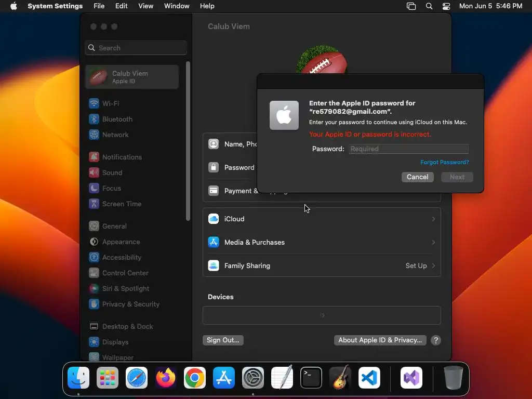Select Calub Viem Apple ID entry

tap(132, 77)
